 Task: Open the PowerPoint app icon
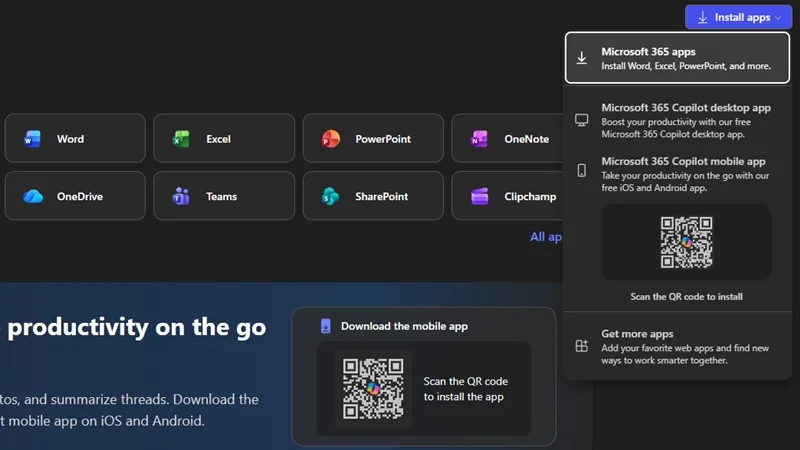coord(331,139)
